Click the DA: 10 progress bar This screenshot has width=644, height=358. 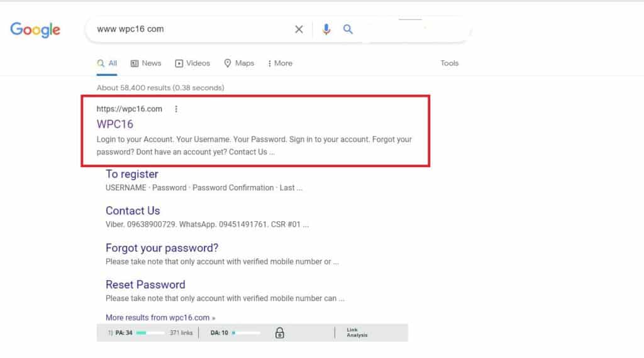(246, 333)
